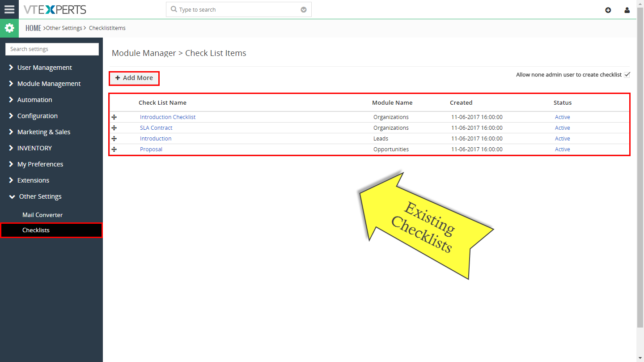Open Introduction Checklist link
Image resolution: width=644 pixels, height=362 pixels.
pyautogui.click(x=168, y=117)
